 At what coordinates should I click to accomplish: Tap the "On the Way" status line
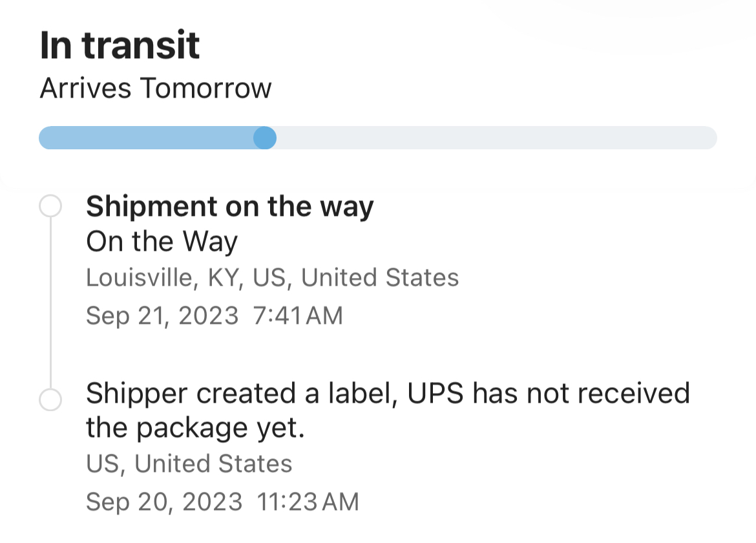(162, 242)
